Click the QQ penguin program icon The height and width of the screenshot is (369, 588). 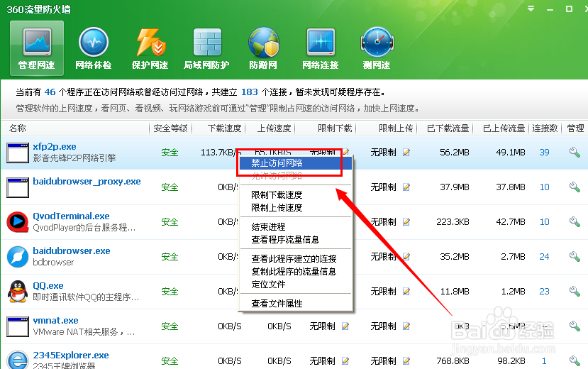(x=18, y=292)
